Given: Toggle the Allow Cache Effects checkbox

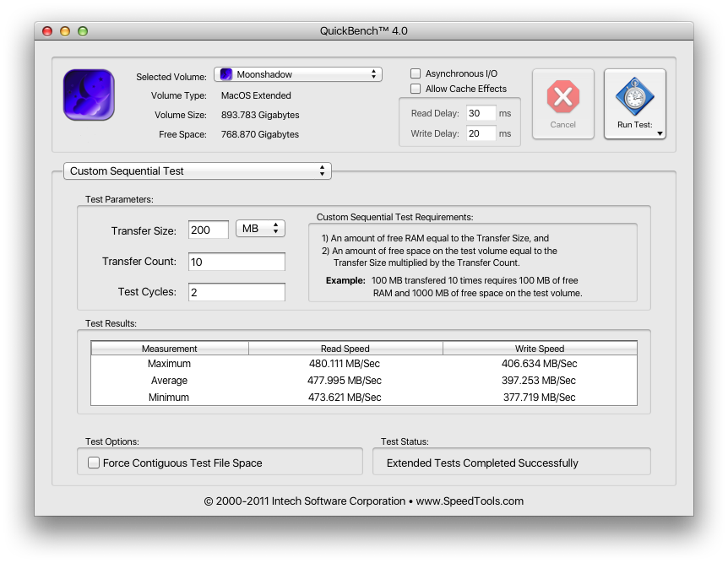Looking at the screenshot, I should click(416, 89).
